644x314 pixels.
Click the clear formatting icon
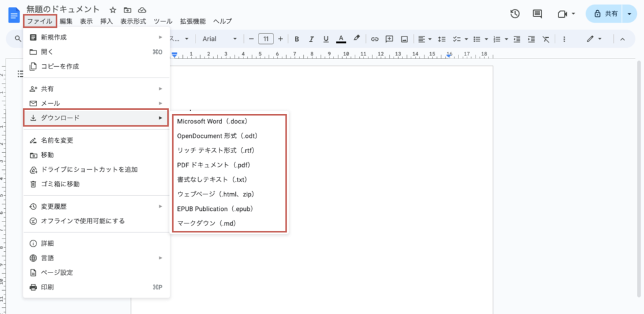coord(545,39)
